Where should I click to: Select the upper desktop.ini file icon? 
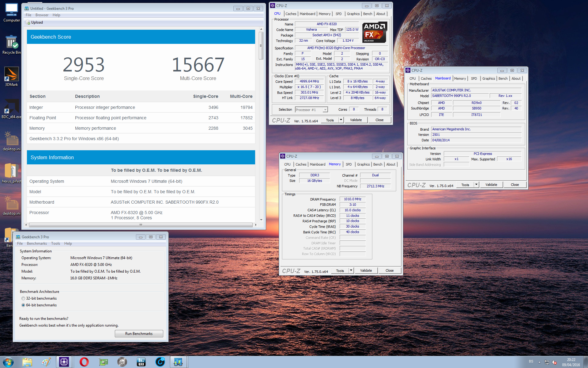(x=12, y=141)
